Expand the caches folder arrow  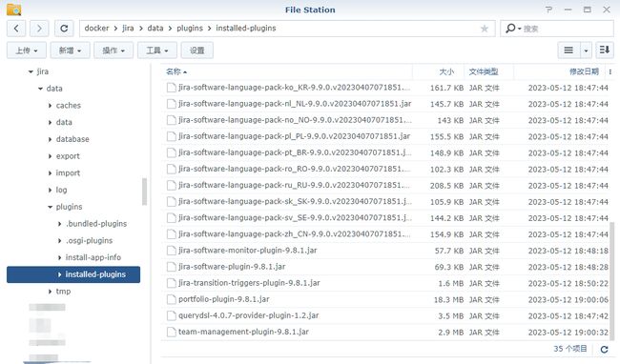coord(50,106)
